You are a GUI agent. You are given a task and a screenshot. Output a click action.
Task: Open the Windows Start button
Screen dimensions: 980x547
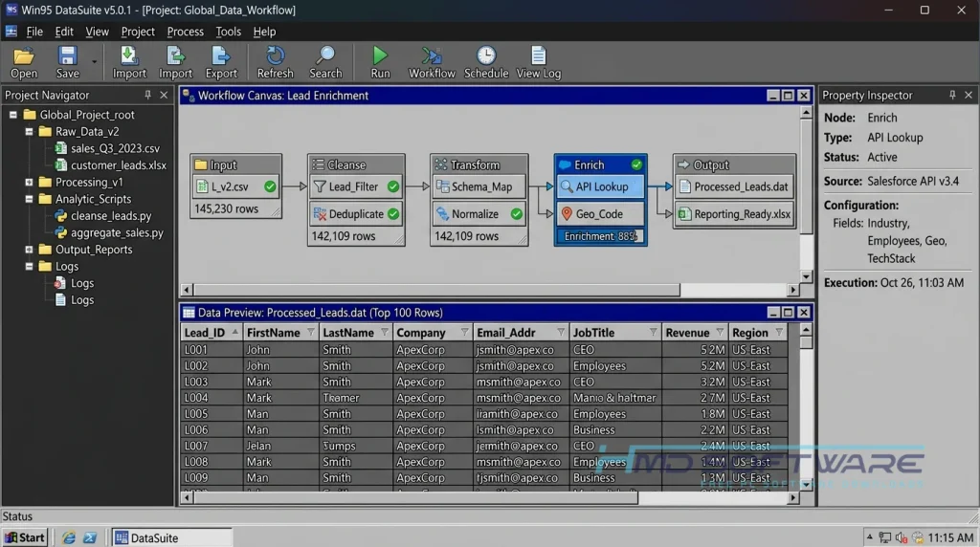(x=25, y=537)
